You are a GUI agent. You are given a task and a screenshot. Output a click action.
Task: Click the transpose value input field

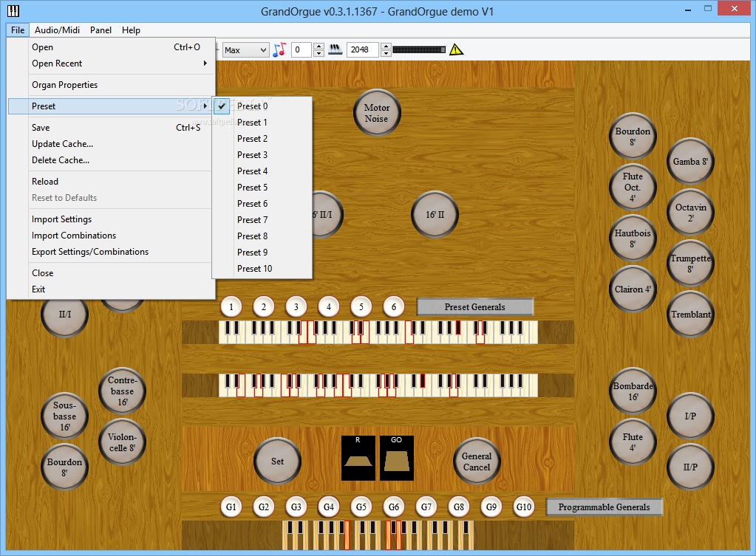pos(302,49)
